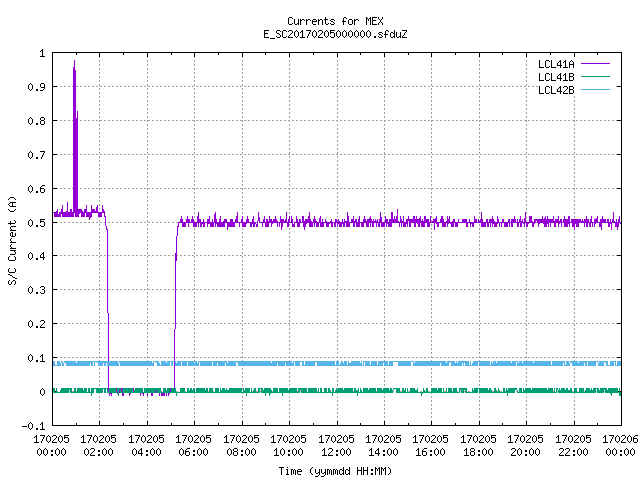Click the LCL41B legend label
Image resolution: width=640 pixels, height=480 pixels.
click(x=556, y=77)
